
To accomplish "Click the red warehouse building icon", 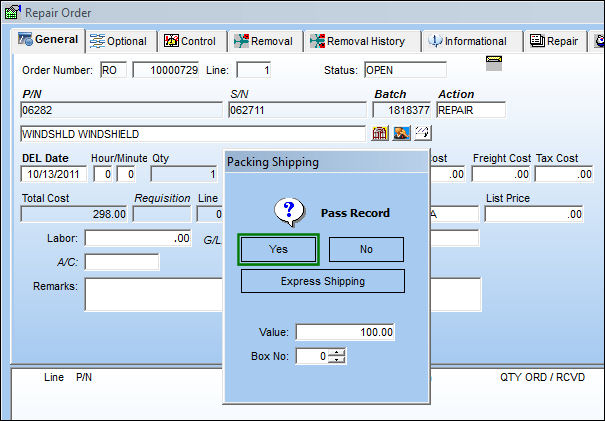I will (x=380, y=134).
